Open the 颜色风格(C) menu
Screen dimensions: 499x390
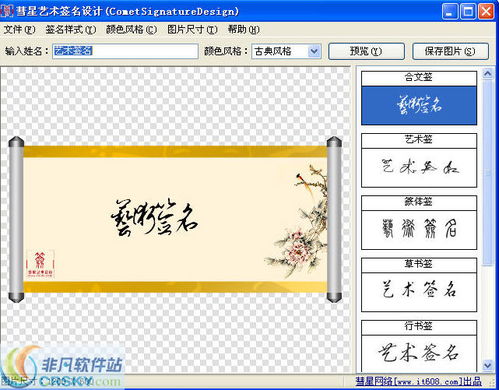pos(131,30)
